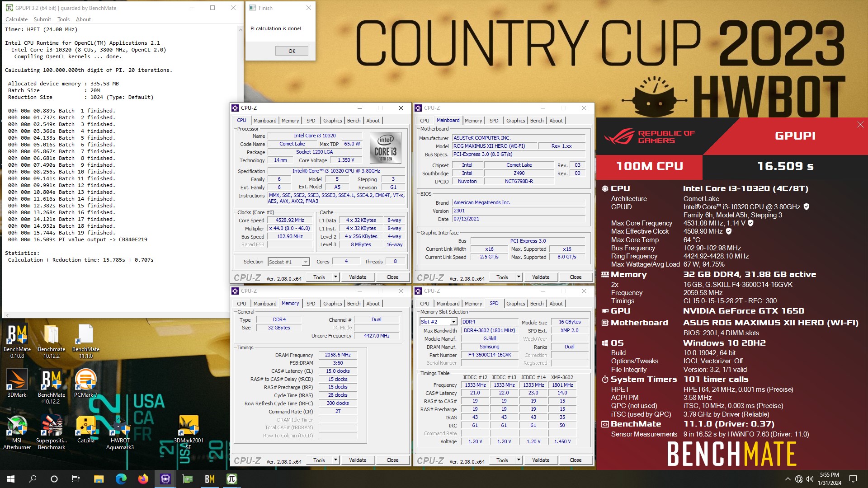
Task: Launch PCMark 7 desktop shortcut
Action: pyautogui.click(x=86, y=383)
